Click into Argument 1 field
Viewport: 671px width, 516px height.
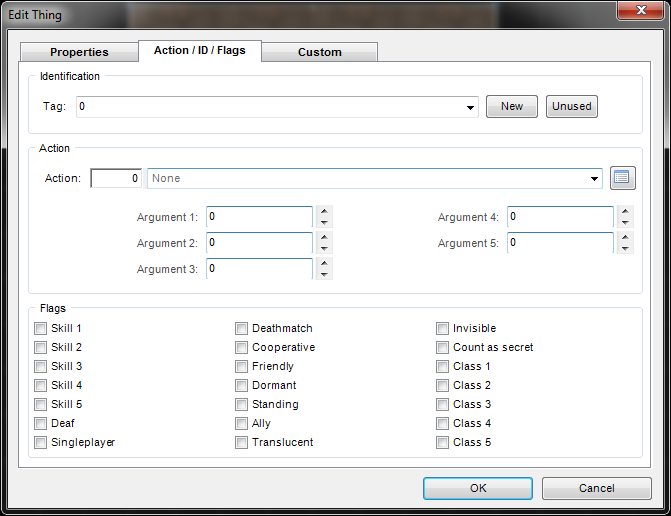point(259,217)
